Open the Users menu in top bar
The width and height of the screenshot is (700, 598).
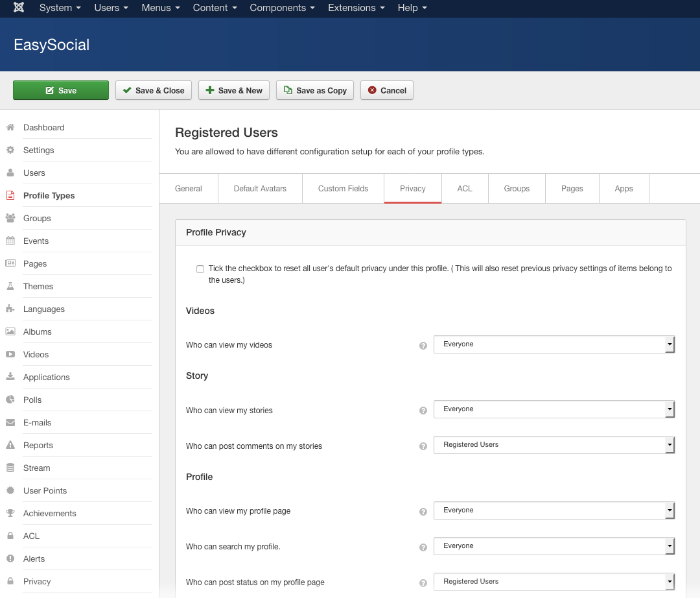[x=111, y=8]
